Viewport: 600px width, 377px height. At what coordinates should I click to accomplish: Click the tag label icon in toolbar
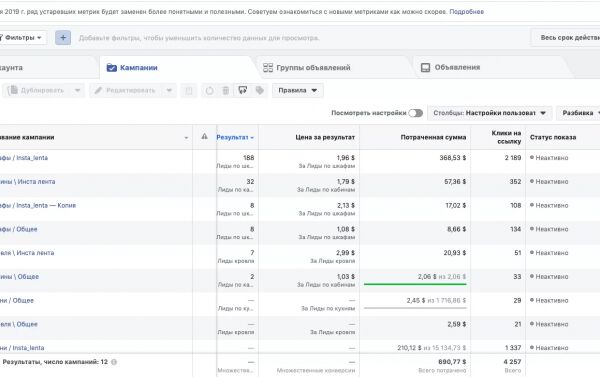[x=260, y=90]
